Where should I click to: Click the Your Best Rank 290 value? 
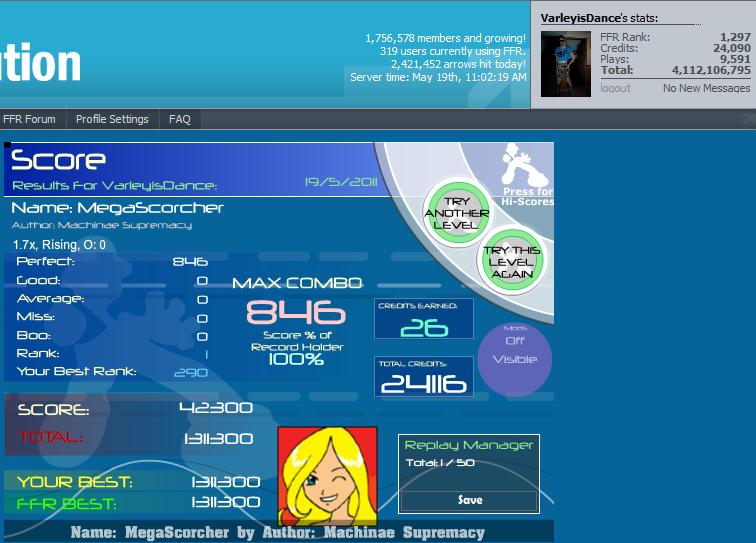click(x=191, y=372)
